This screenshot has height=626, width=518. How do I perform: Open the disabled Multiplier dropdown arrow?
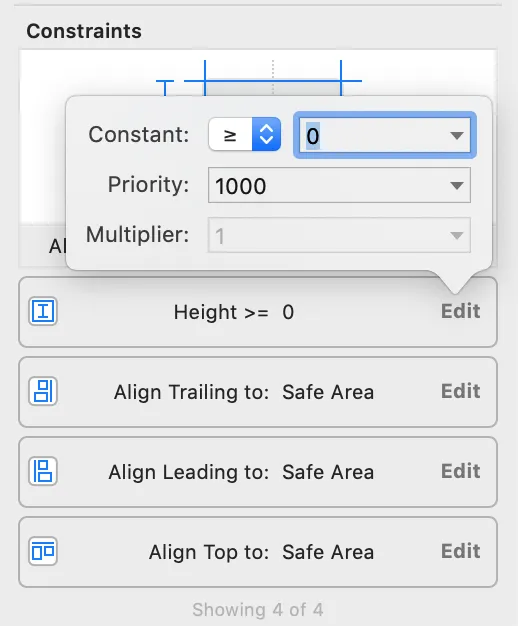pyautogui.click(x=456, y=235)
